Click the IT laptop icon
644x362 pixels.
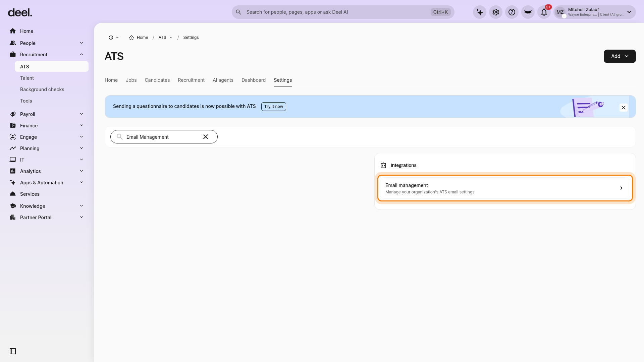(13, 160)
